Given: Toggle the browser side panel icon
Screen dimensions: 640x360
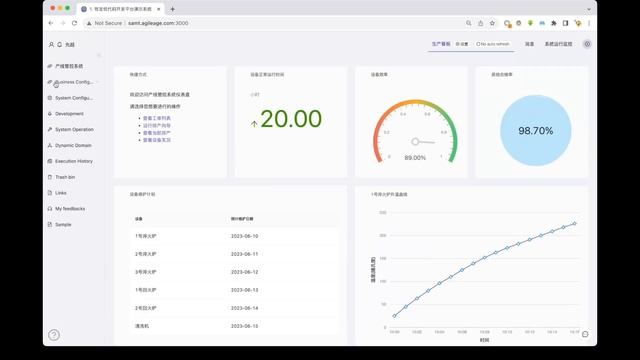Looking at the screenshot, I should [x=565, y=23].
